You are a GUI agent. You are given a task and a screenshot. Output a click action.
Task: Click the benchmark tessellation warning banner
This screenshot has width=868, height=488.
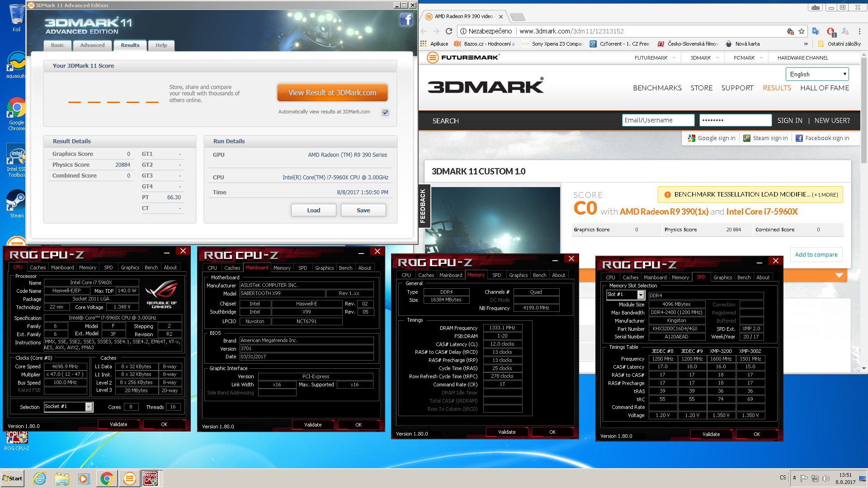click(750, 195)
